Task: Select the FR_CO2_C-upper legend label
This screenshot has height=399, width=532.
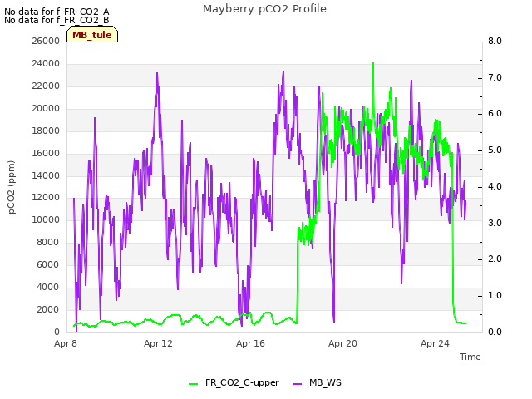Action: tap(242, 382)
